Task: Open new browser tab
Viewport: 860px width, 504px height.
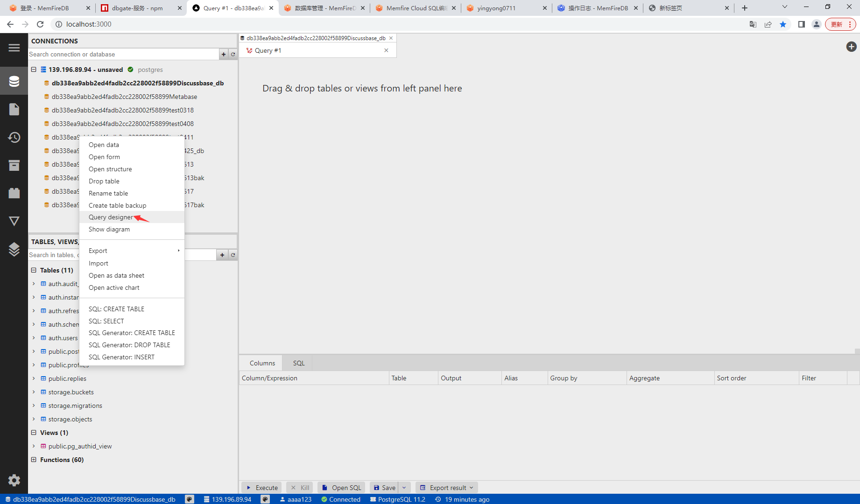Action: (745, 8)
